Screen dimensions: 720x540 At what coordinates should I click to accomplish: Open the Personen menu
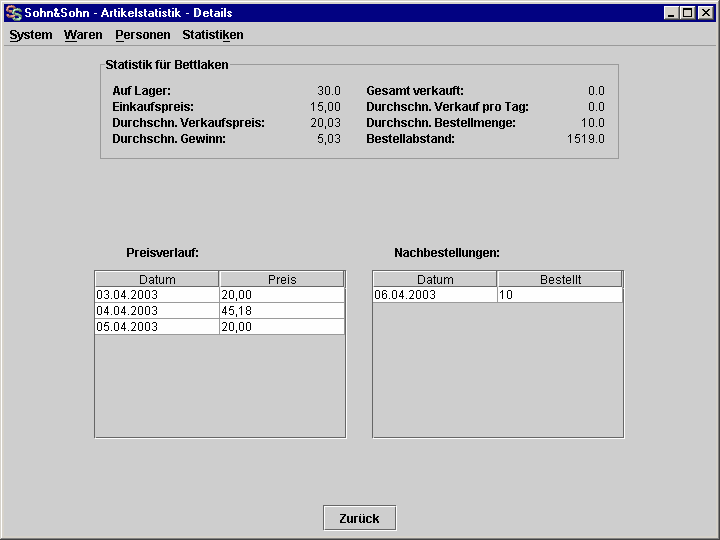coord(143,35)
